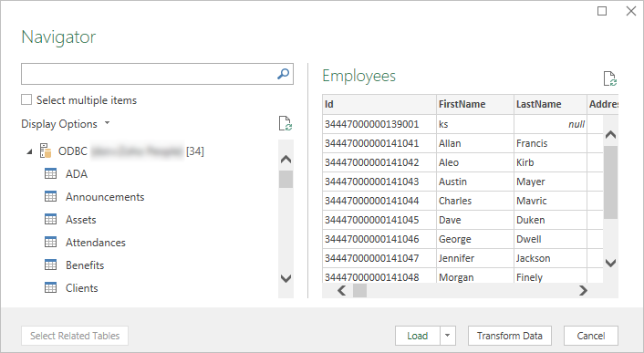Refresh the navigator tree list icon

point(285,123)
